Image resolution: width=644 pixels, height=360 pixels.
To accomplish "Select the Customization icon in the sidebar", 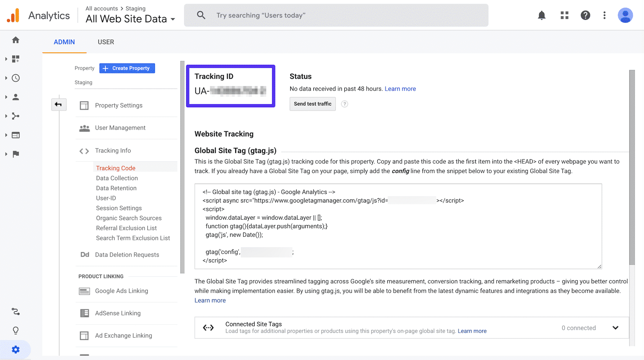I will click(15, 59).
